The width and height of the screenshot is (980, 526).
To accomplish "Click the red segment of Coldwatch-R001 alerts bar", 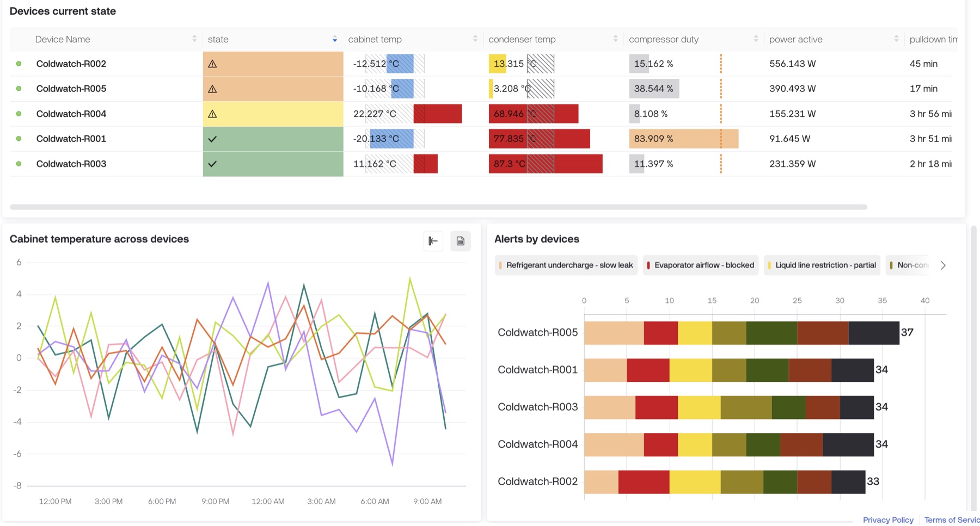I will pyautogui.click(x=648, y=370).
